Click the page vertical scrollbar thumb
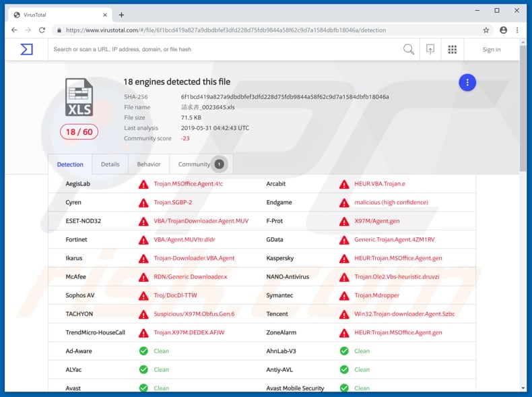 coord(523,109)
